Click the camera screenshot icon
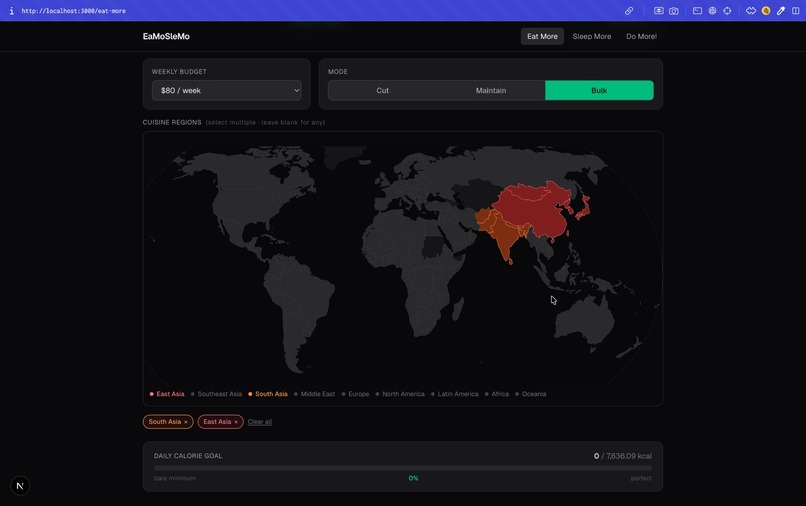 (673, 11)
